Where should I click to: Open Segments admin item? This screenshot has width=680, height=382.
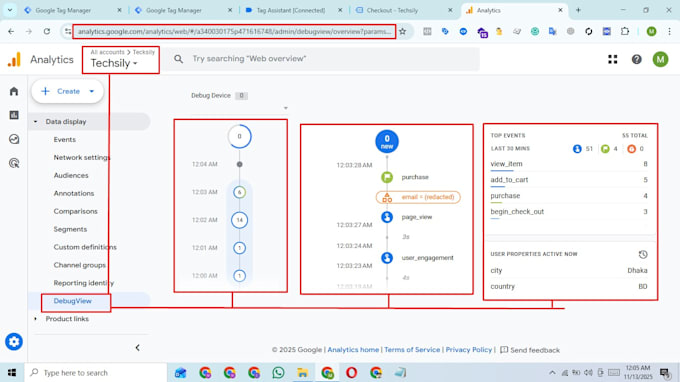point(70,229)
